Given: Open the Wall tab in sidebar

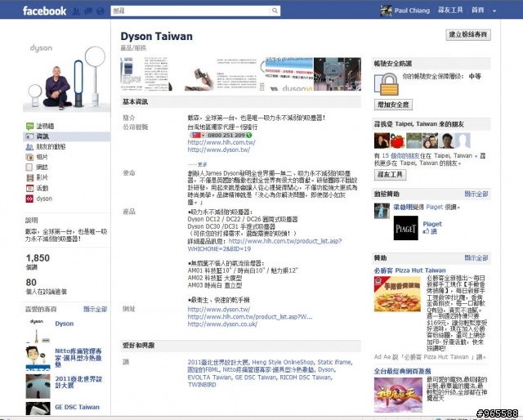Looking at the screenshot, I should pos(67,126).
